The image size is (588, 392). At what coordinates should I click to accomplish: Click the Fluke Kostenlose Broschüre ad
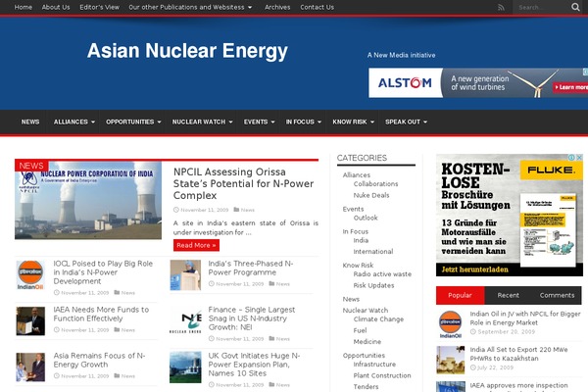510,216
